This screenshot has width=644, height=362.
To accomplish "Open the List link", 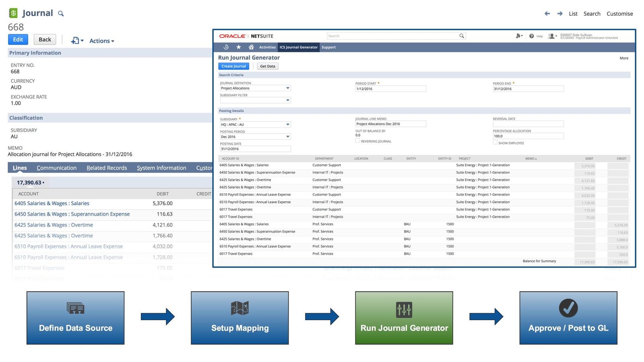I will click(x=573, y=14).
